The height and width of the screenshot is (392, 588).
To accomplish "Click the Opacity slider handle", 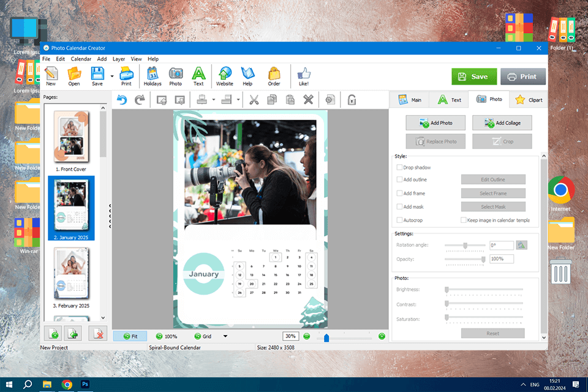I will pyautogui.click(x=483, y=259).
